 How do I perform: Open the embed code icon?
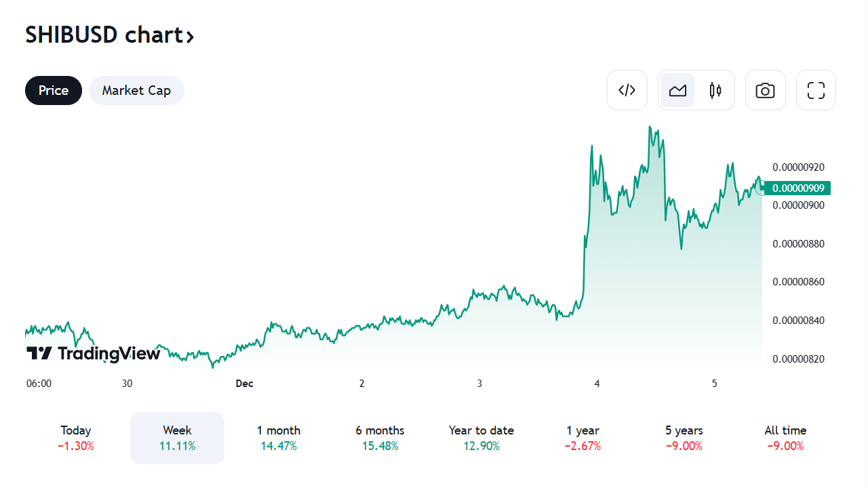[627, 90]
